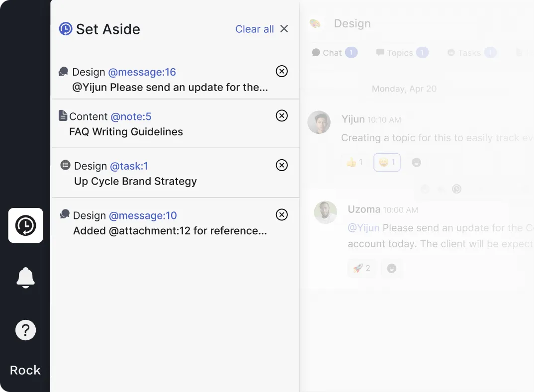This screenshot has width=534, height=392.
Task: Open the @task:1 link
Action: click(x=129, y=166)
